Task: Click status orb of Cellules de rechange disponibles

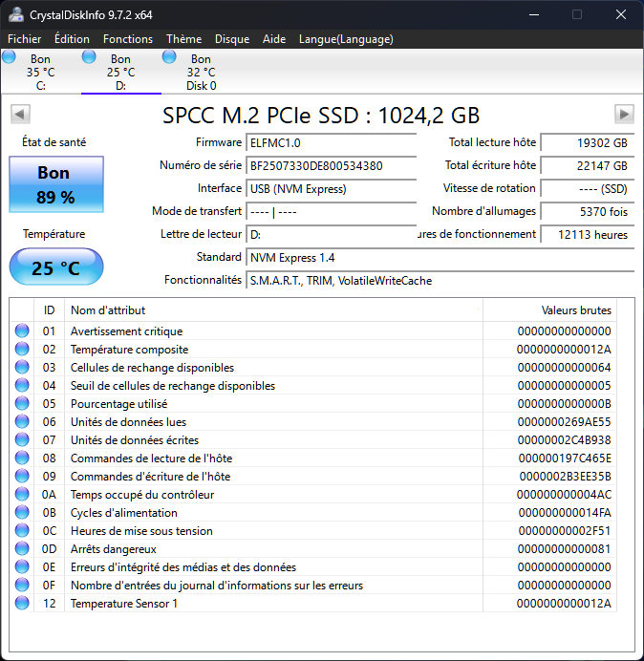Action: [22, 367]
